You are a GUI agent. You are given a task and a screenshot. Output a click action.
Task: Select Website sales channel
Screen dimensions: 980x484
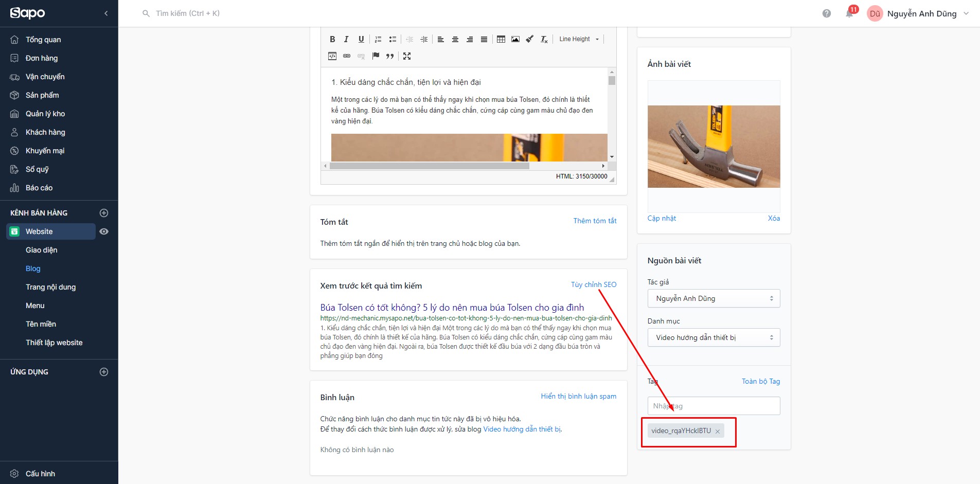(x=51, y=231)
